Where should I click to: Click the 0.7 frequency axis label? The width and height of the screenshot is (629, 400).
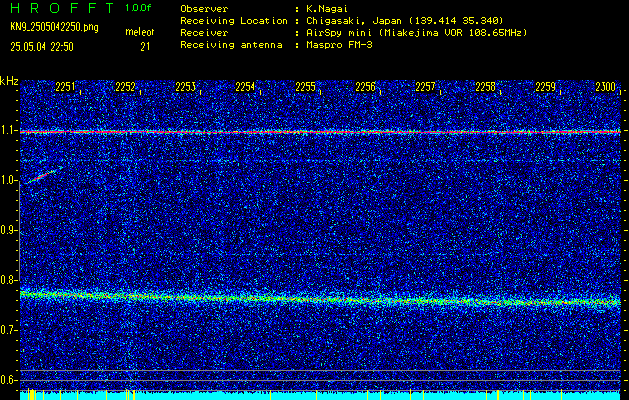point(8,330)
